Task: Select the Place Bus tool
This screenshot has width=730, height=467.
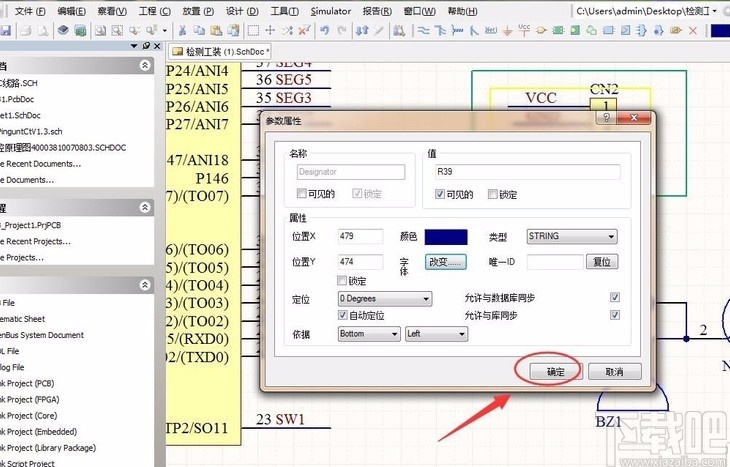Action: click(x=440, y=31)
